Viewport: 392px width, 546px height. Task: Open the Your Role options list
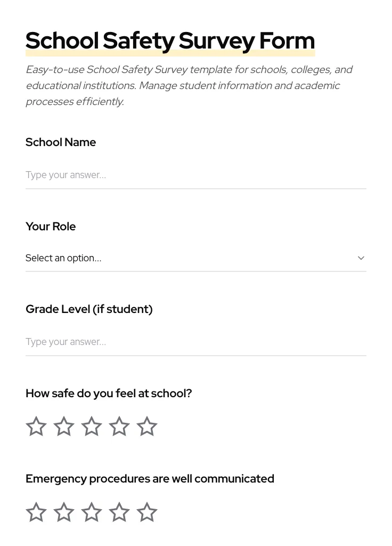[x=195, y=258]
